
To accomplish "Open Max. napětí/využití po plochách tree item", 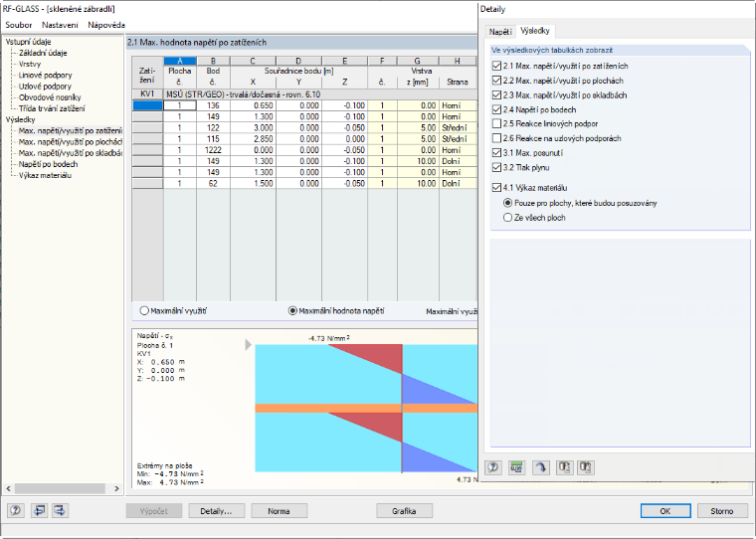I will [x=71, y=142].
